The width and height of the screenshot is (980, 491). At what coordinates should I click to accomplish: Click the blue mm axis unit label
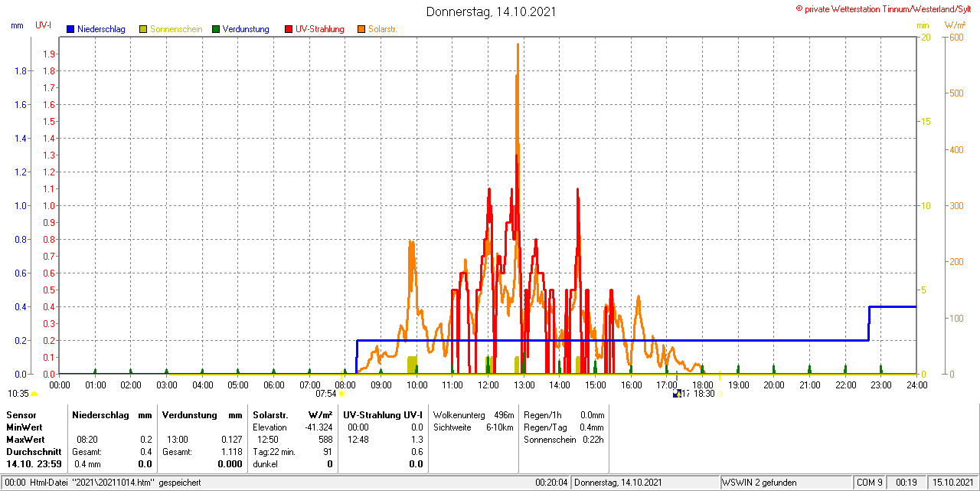tap(17, 25)
